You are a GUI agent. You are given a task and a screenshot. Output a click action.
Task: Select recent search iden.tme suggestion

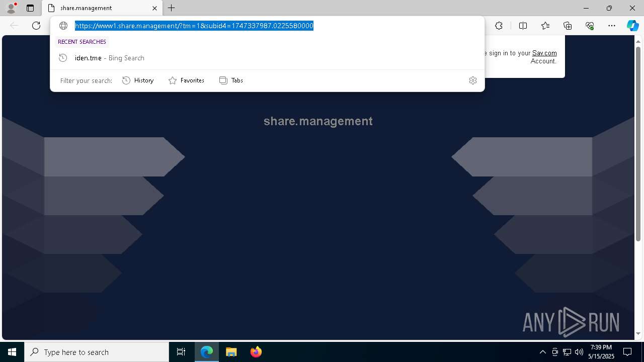click(267, 58)
